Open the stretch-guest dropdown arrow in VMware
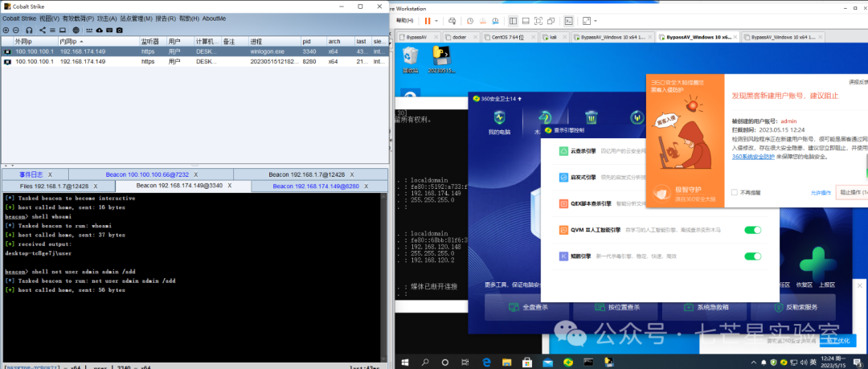Image resolution: width=868 pixels, height=369 pixels. pyautogui.click(x=595, y=21)
